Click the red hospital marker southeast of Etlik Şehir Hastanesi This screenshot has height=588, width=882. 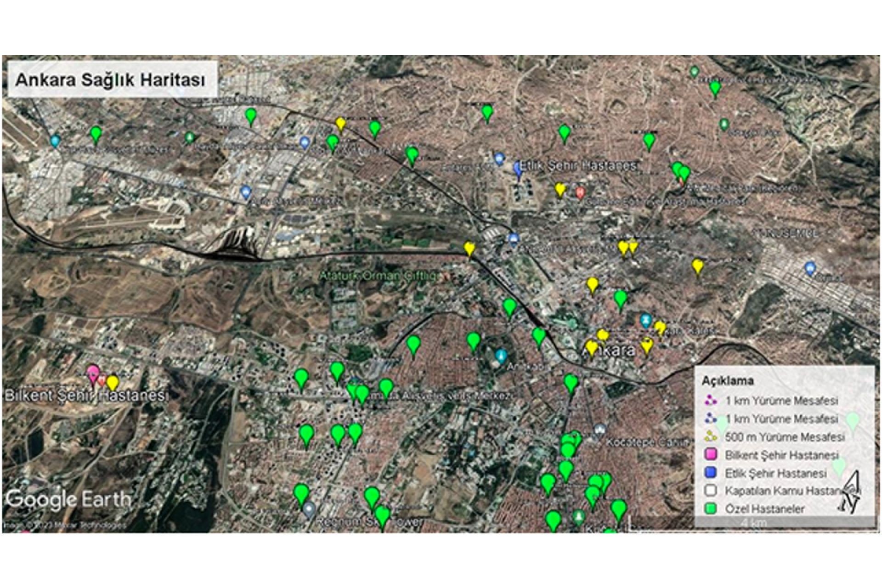(580, 192)
